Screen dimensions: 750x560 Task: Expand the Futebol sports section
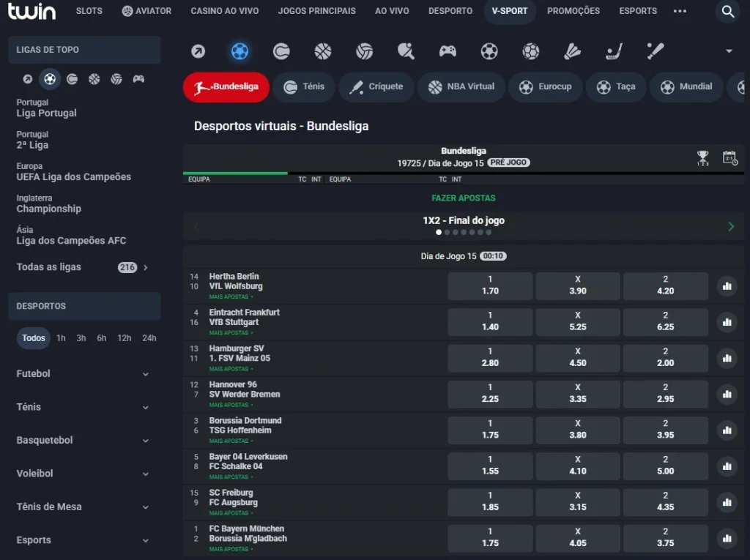pyautogui.click(x=83, y=374)
